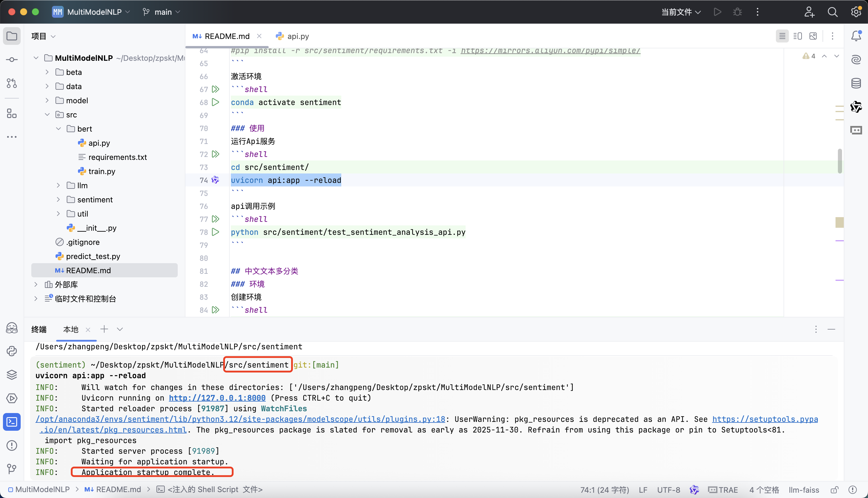Open the Notifications bell icon
The height and width of the screenshot is (498, 868).
click(x=856, y=36)
